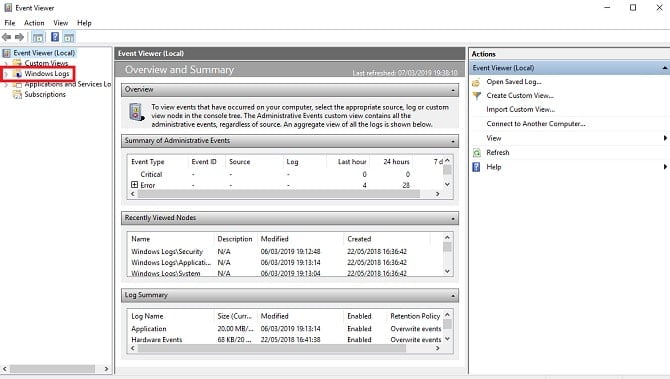Select Custom Views in the tree
The image size is (670, 379).
[46, 63]
